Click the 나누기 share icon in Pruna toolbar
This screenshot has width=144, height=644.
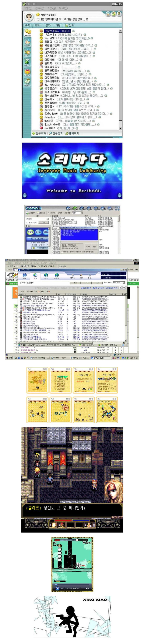point(57,276)
